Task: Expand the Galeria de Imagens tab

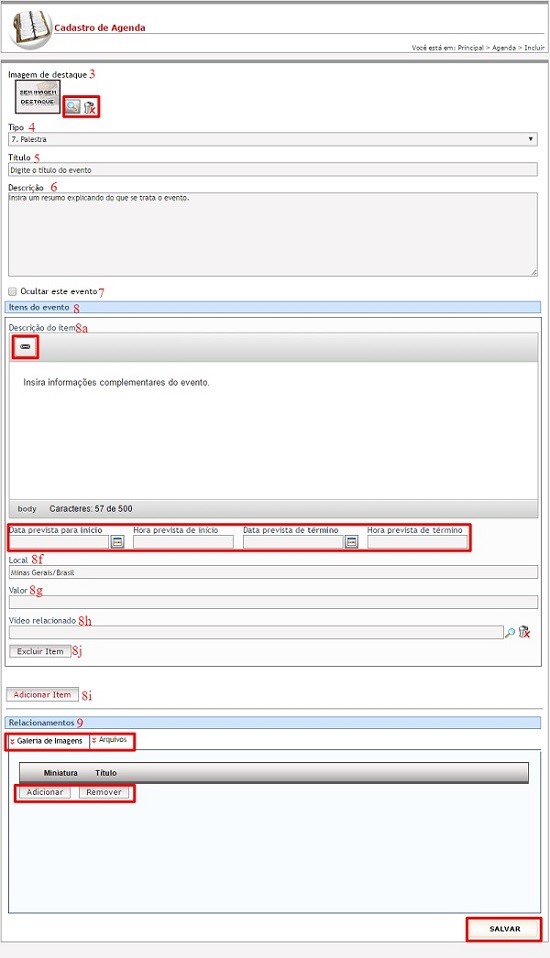Action: pos(49,741)
